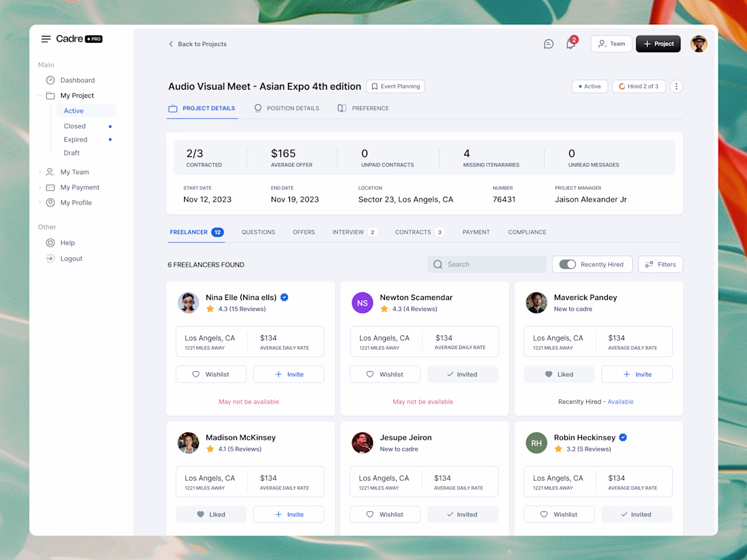Open the notifications bell icon
Image resolution: width=747 pixels, height=560 pixels.
point(570,44)
